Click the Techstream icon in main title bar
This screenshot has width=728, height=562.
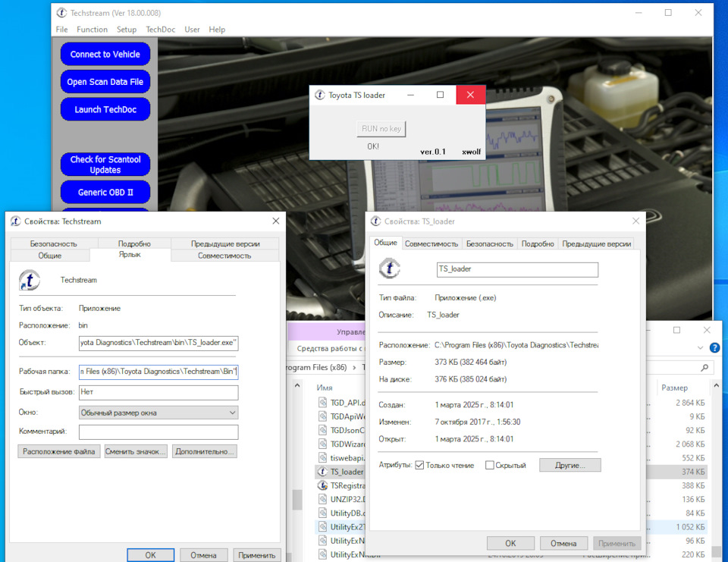(x=61, y=13)
